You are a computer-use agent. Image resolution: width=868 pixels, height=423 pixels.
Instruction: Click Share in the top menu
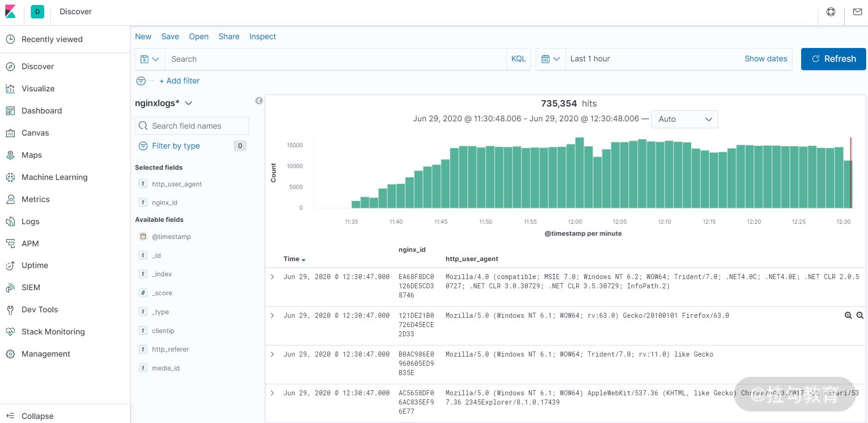pyautogui.click(x=229, y=36)
